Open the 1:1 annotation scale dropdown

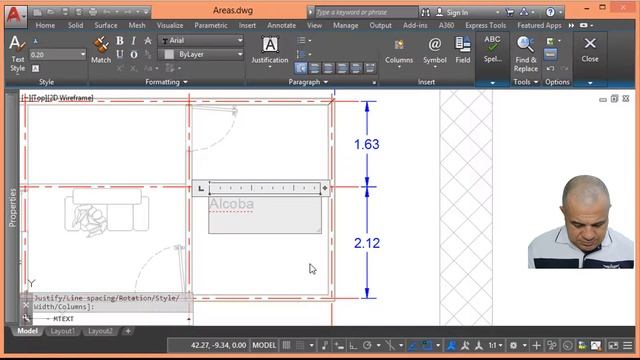496,346
